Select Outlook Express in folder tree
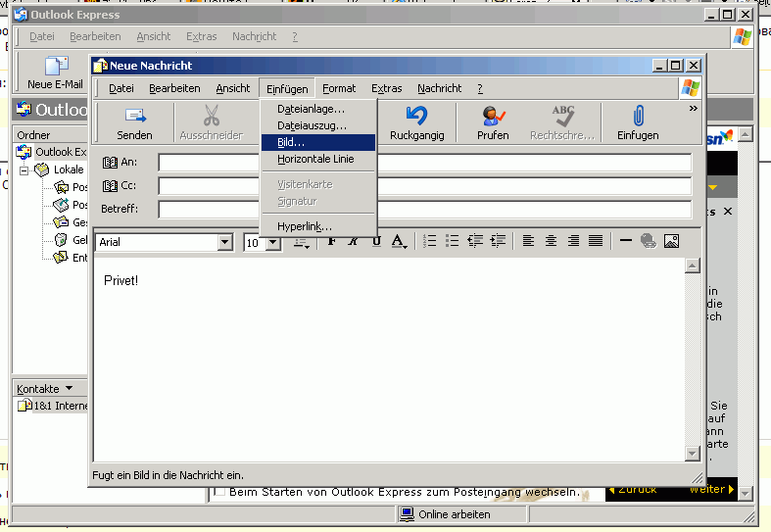Screen dimensions: 771x532 click(x=52, y=152)
